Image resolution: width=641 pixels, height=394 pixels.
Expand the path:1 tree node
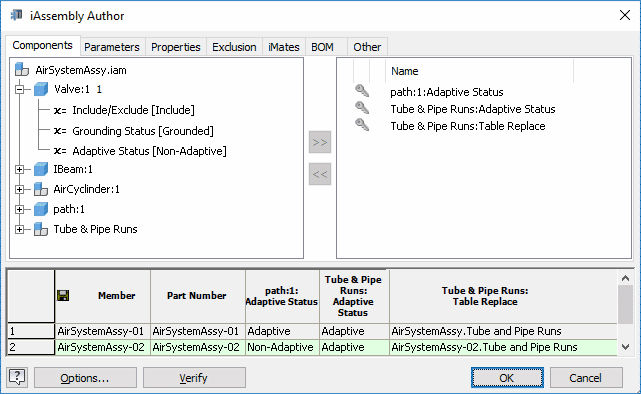[20, 209]
